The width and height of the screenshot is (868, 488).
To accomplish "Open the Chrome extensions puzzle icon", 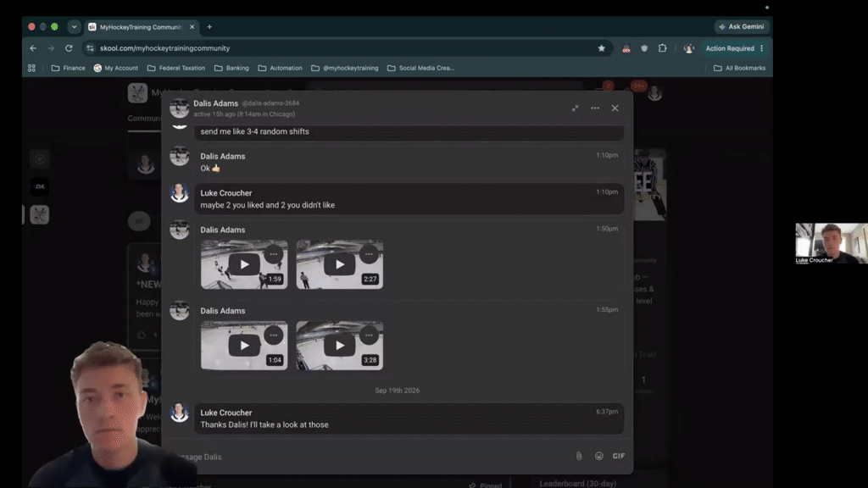I will coord(663,48).
